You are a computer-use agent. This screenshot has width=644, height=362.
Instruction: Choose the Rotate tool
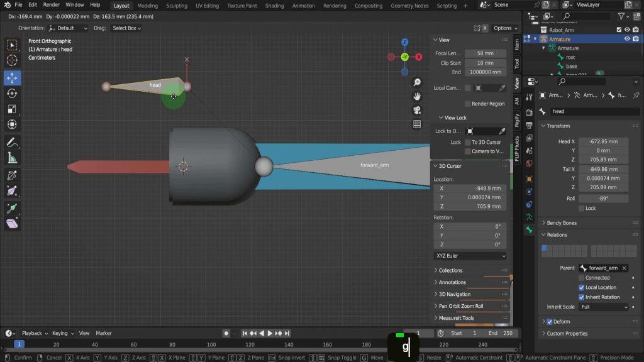coord(12,94)
